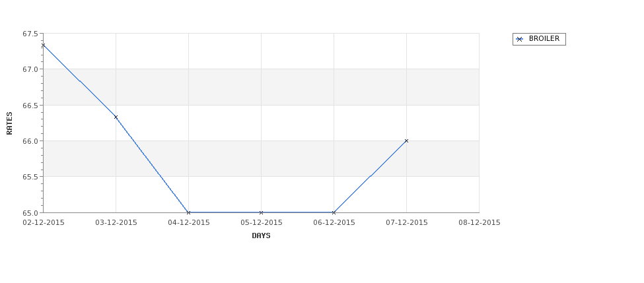Screen dimensions: 644x283
Task: Click the 02-12-2015 x-axis date label
Action: [x=44, y=223]
